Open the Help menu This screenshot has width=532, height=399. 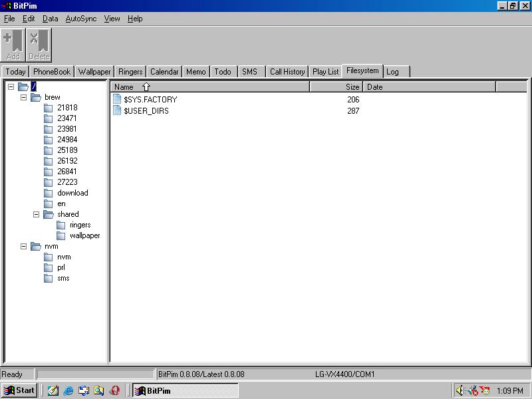point(135,19)
